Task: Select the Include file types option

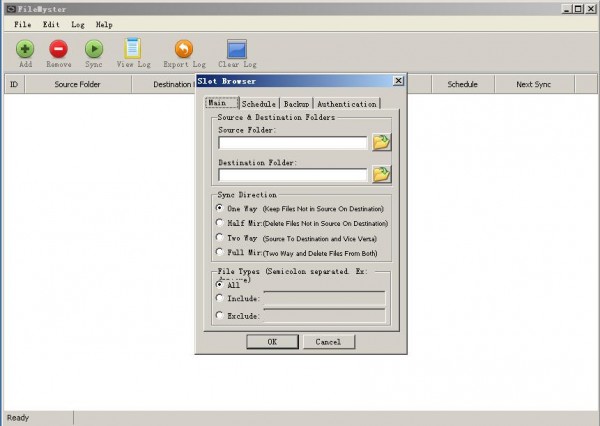Action: 220,298
